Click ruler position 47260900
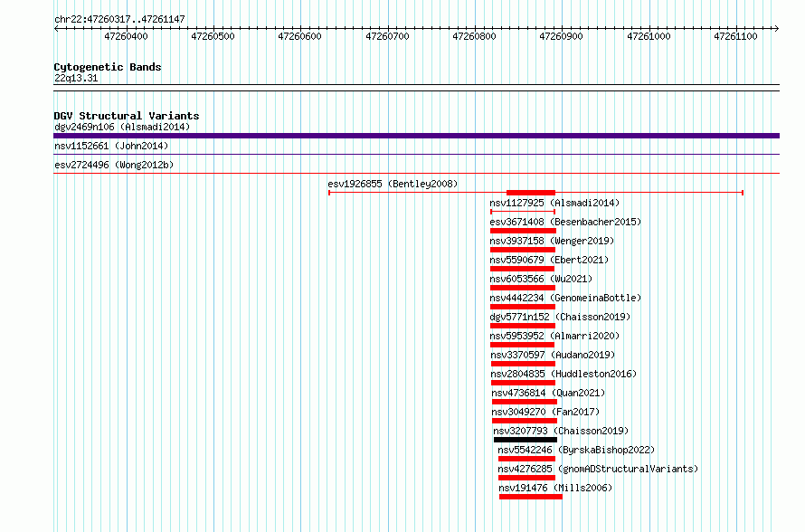Viewport: 805px width, 532px height. (x=561, y=36)
